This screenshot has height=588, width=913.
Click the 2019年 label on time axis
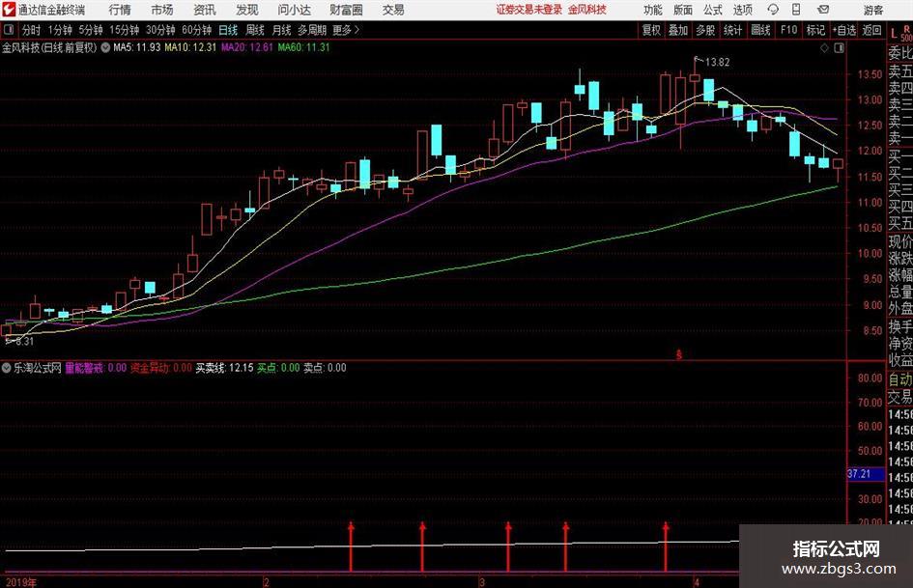coord(20,582)
